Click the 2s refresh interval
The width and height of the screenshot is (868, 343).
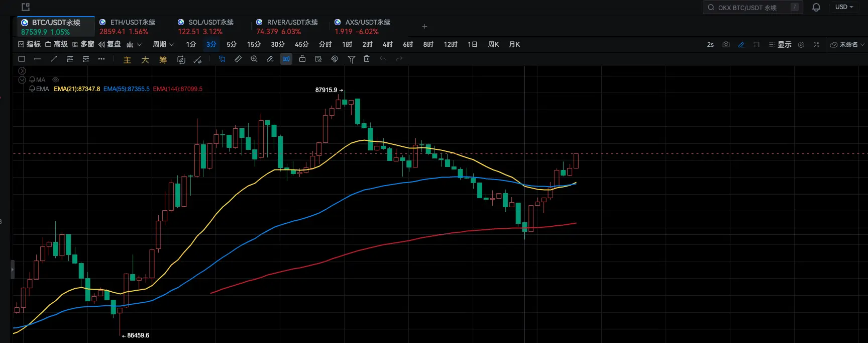(710, 44)
